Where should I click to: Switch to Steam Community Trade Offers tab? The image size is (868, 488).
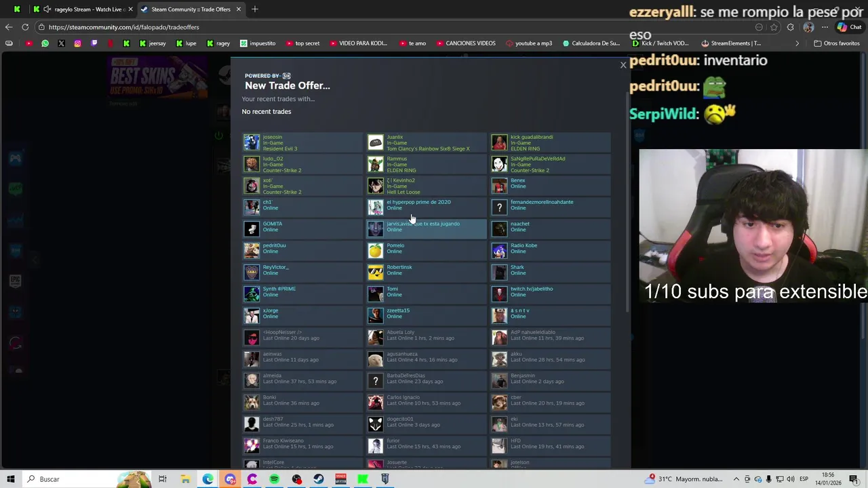(x=190, y=9)
